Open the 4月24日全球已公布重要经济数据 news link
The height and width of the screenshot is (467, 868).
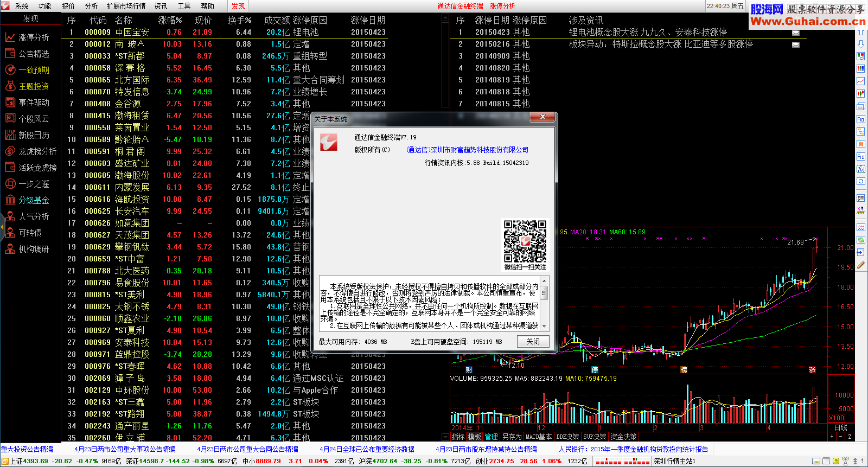[x=367, y=449]
